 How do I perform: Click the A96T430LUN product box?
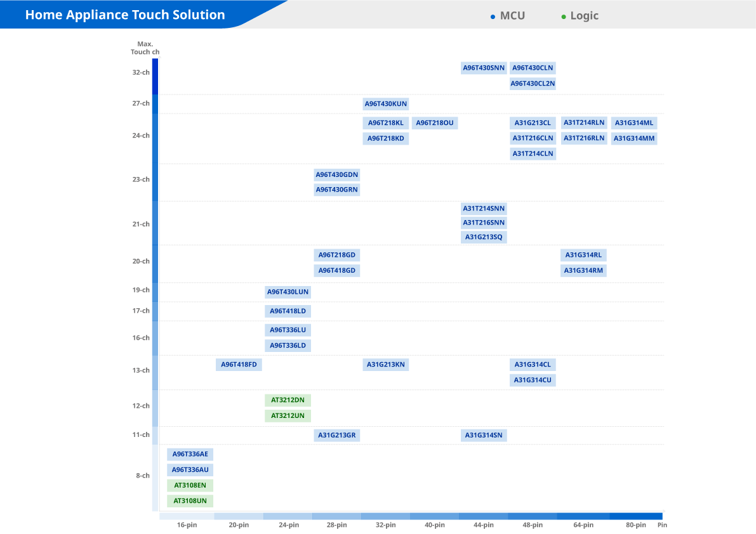pos(288,292)
